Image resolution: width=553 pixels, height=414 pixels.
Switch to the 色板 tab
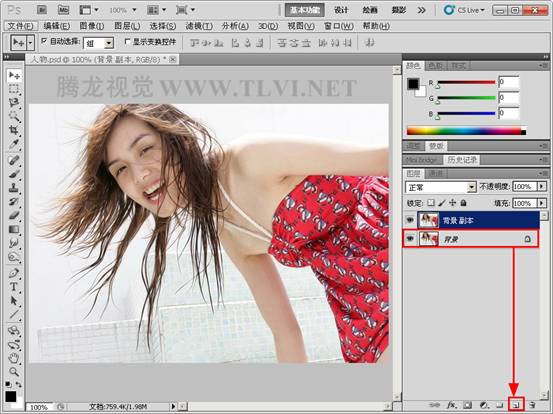tap(436, 66)
